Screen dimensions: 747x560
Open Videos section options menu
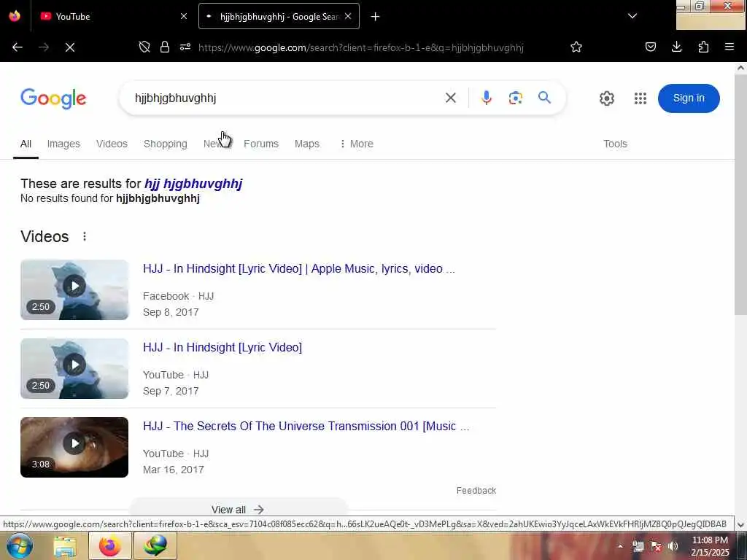pyautogui.click(x=85, y=237)
